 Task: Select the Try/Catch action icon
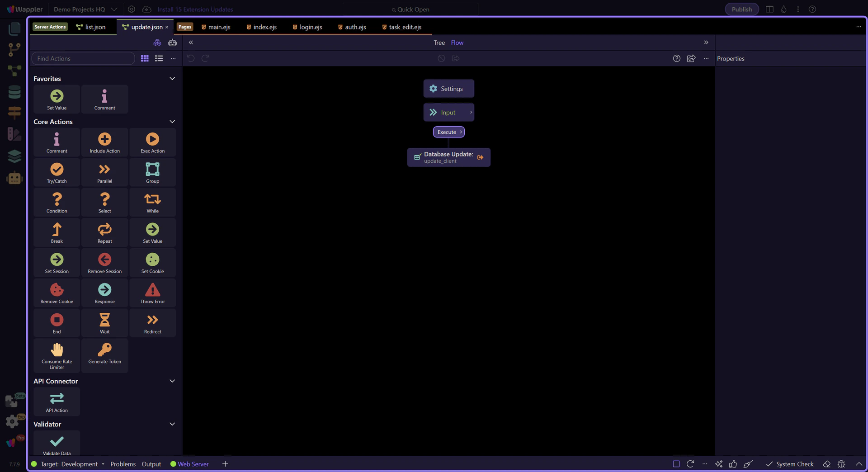[57, 172]
